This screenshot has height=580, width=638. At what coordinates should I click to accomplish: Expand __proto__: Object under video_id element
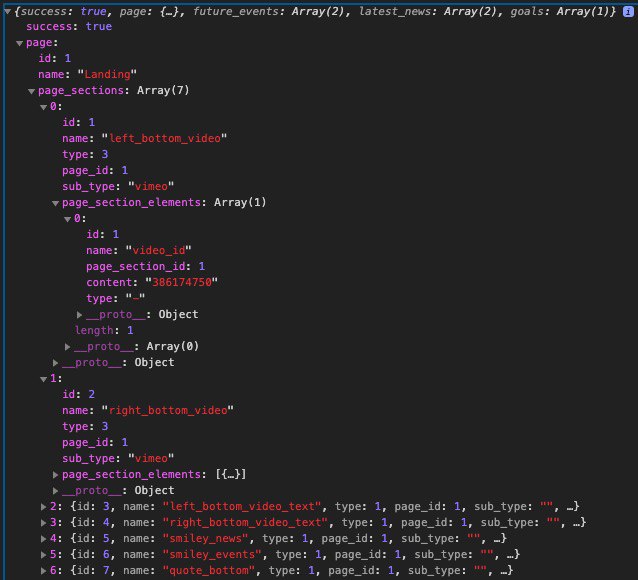[79, 315]
